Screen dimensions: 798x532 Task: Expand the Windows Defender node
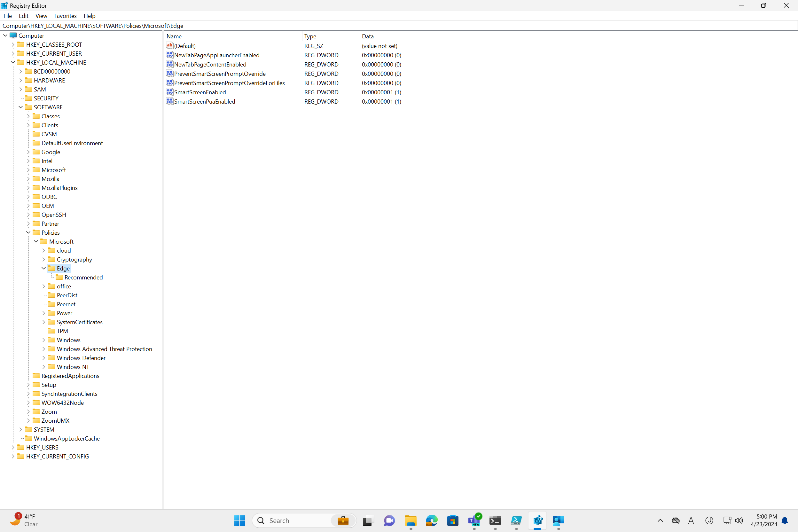[x=44, y=358]
